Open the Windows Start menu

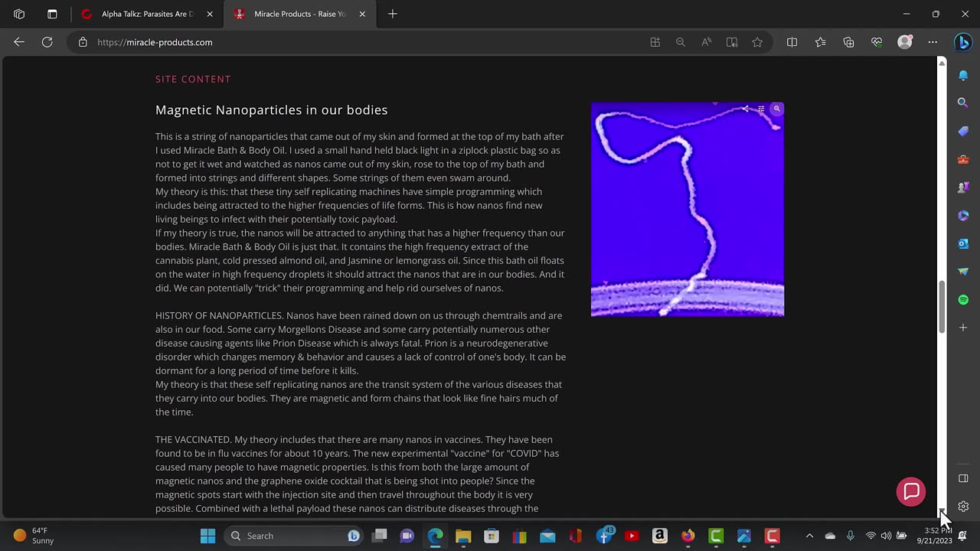coord(207,536)
